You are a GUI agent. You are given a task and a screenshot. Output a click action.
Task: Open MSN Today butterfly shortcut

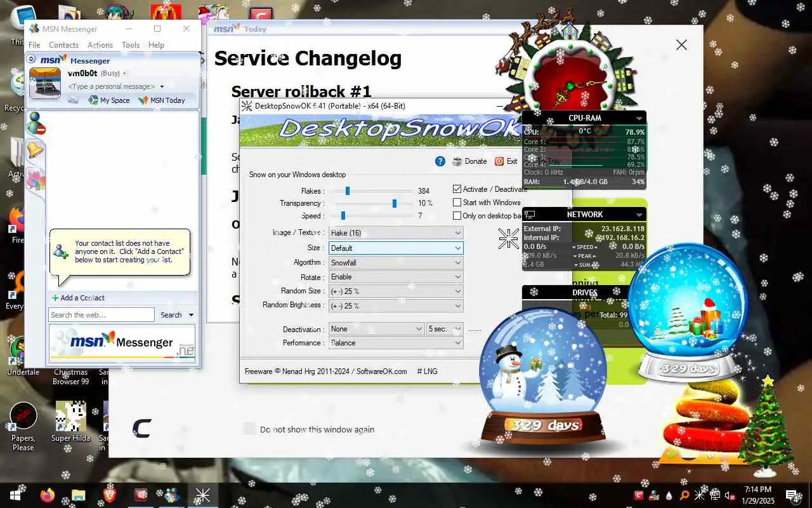pyautogui.click(x=162, y=100)
